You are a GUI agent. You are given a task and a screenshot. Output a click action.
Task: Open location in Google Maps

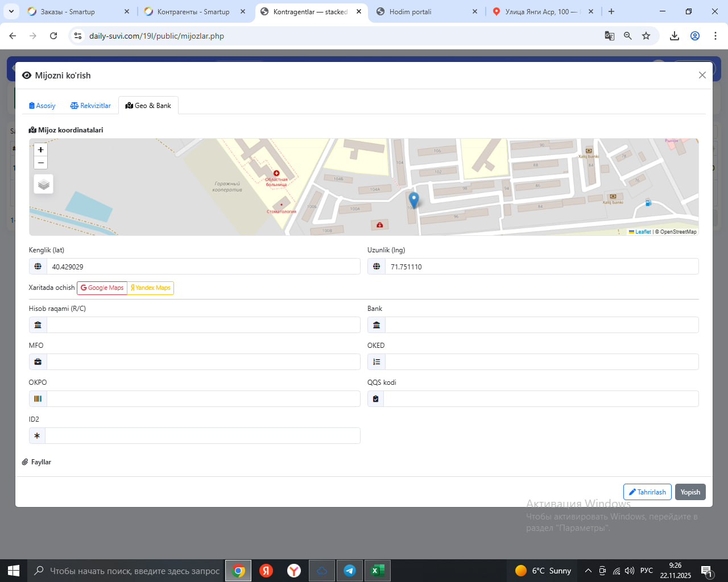pyautogui.click(x=102, y=288)
